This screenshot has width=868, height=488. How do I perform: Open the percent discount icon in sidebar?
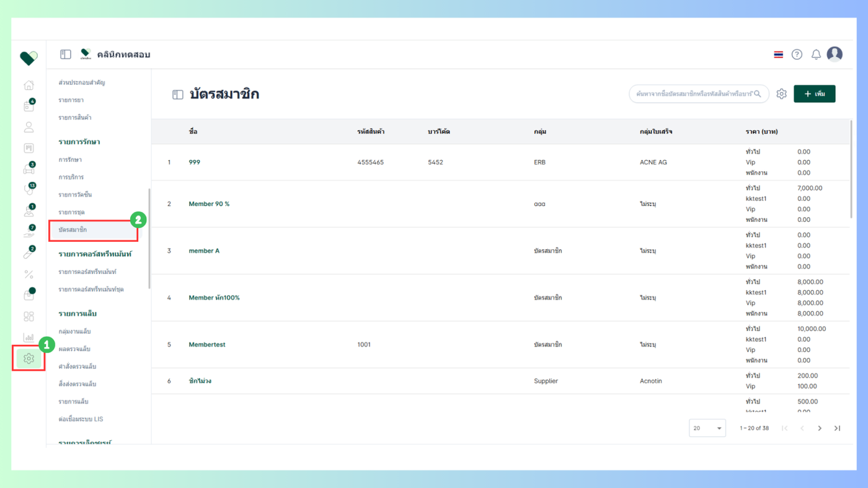[x=29, y=274]
